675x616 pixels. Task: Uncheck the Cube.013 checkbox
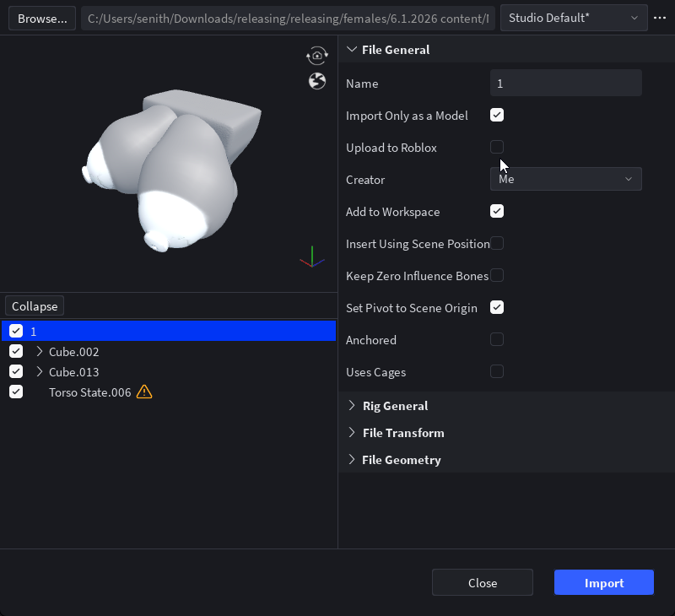[16, 371]
